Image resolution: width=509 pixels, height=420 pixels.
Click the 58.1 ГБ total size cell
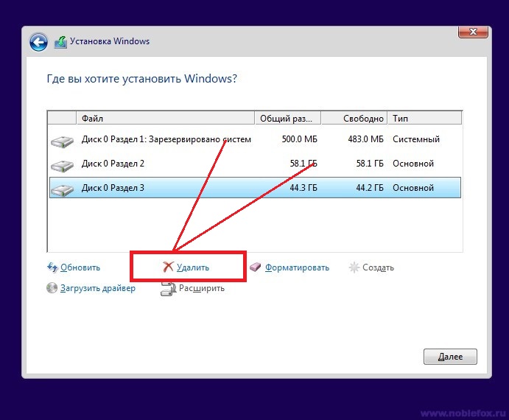[303, 164]
